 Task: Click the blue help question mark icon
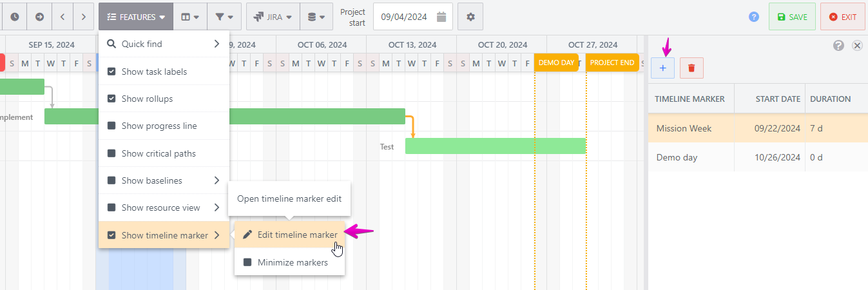point(754,17)
